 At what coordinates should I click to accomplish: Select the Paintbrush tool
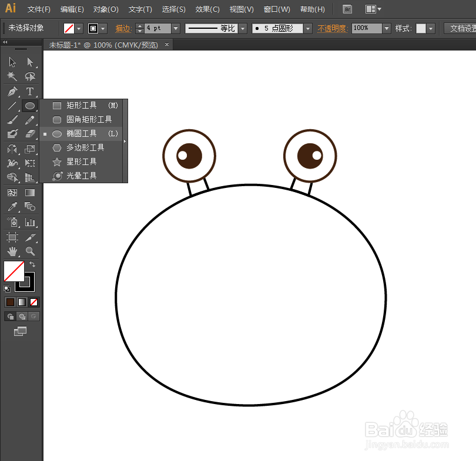pos(12,120)
